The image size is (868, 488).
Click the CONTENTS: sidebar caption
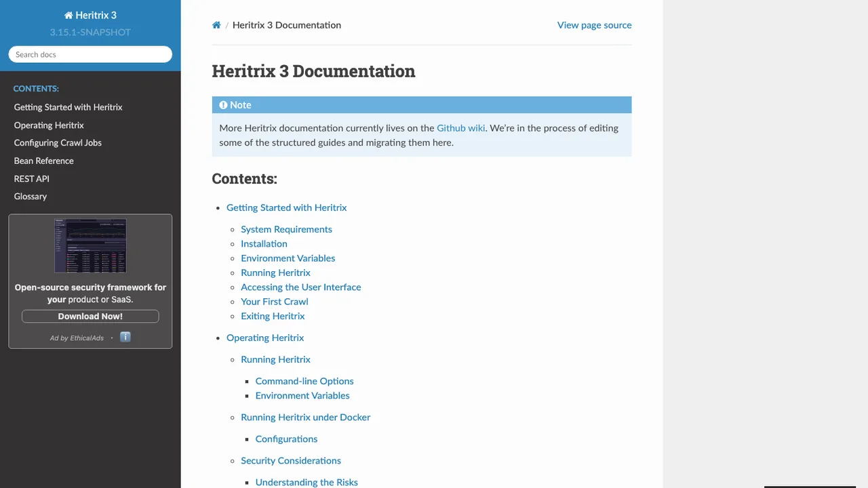pyautogui.click(x=36, y=89)
